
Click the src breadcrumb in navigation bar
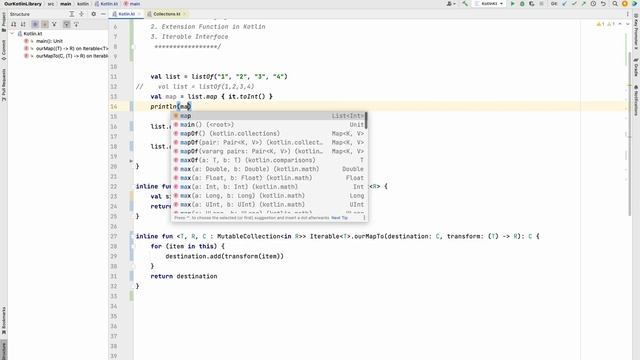click(x=51, y=4)
